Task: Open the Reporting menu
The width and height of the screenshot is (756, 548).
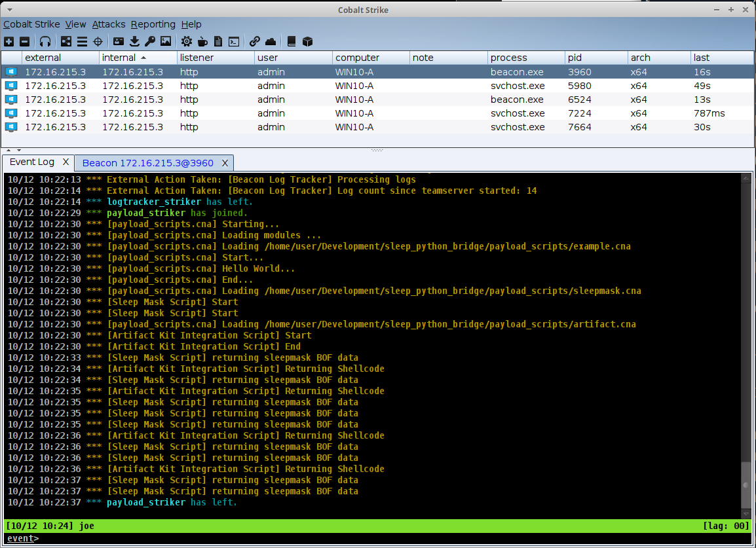Action: pos(153,24)
